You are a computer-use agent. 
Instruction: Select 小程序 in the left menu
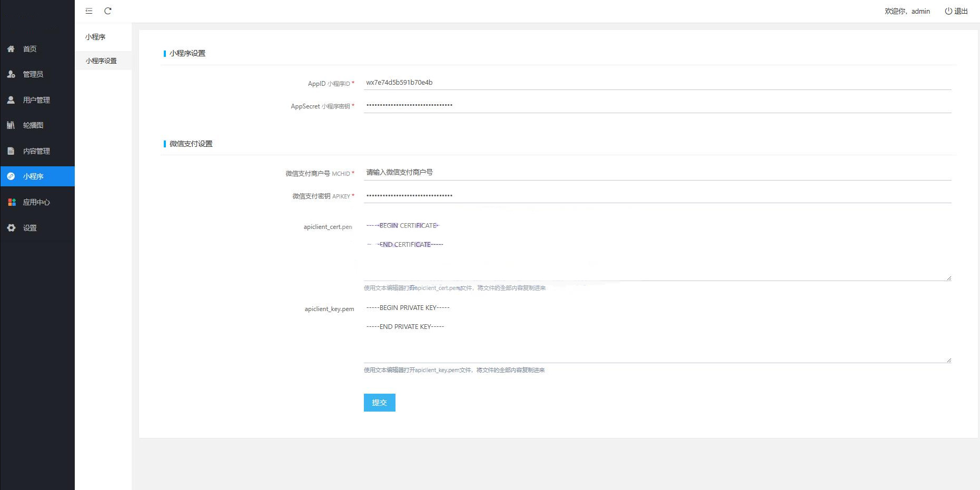[37, 176]
